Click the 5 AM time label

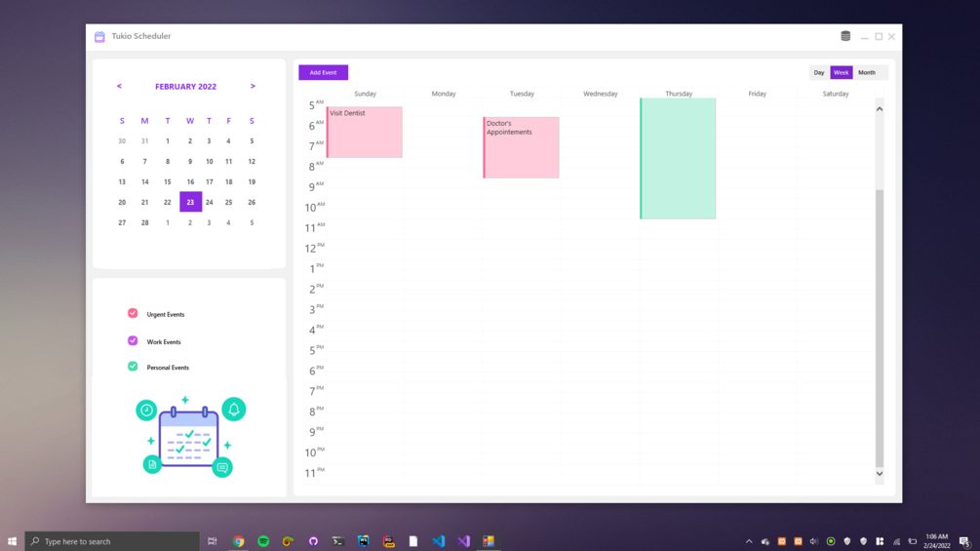(316, 105)
